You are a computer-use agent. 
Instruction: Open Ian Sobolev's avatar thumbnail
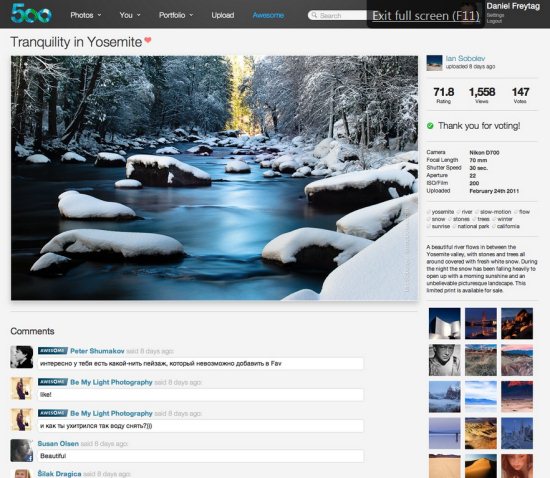[434, 63]
